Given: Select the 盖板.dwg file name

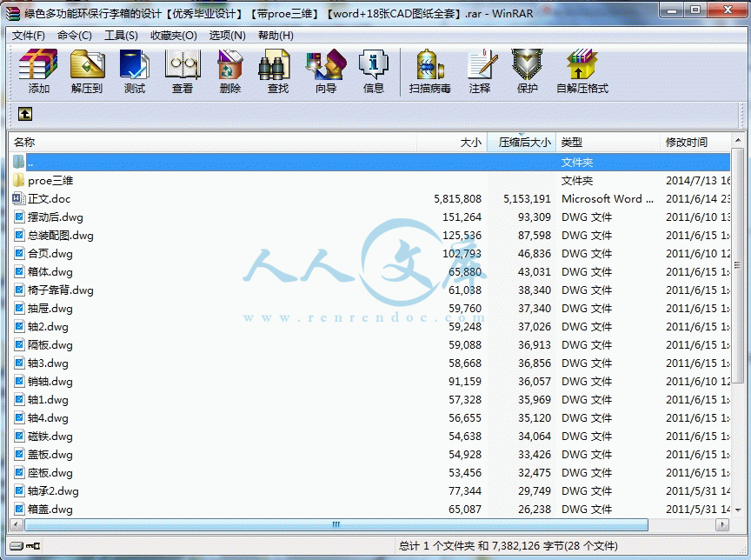Looking at the screenshot, I should coord(50,454).
